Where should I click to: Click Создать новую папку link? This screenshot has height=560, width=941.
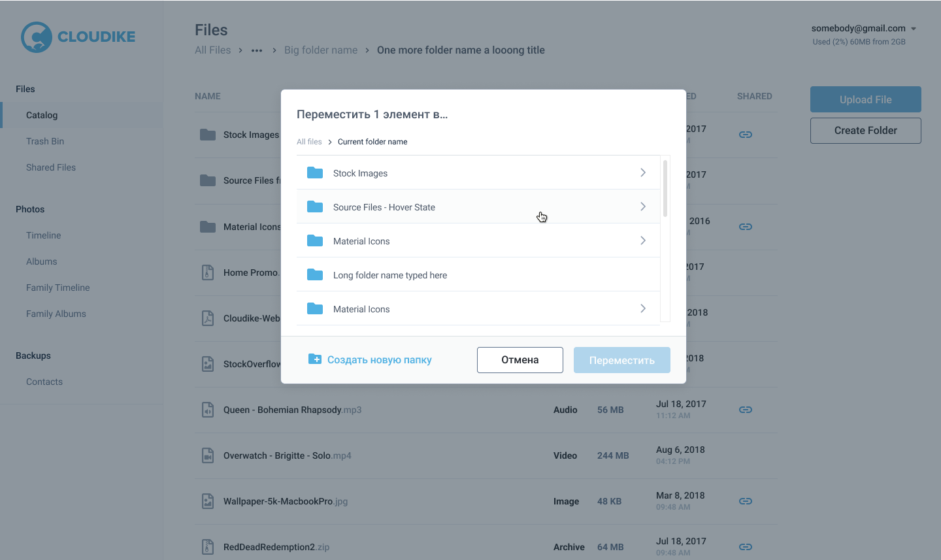tap(379, 360)
